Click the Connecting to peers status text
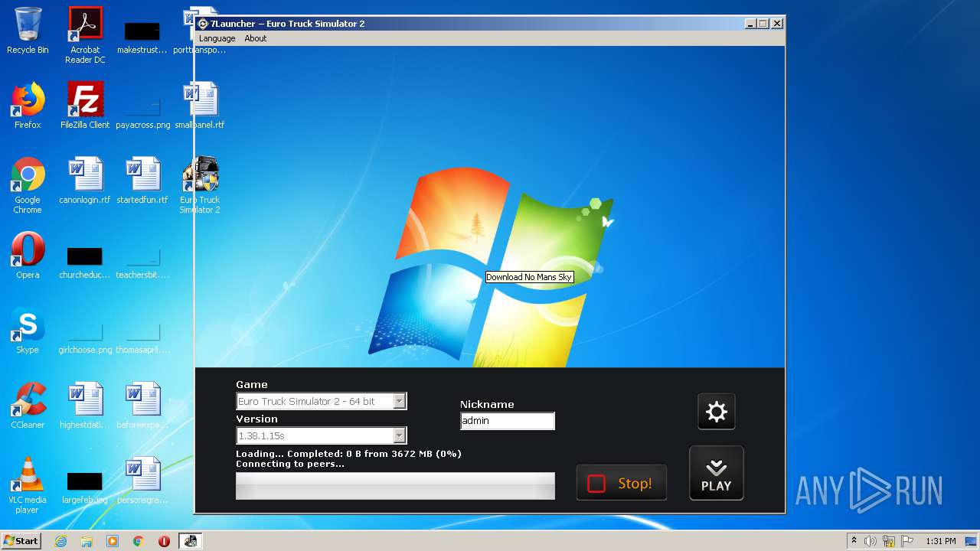980x551 pixels. (x=290, y=464)
